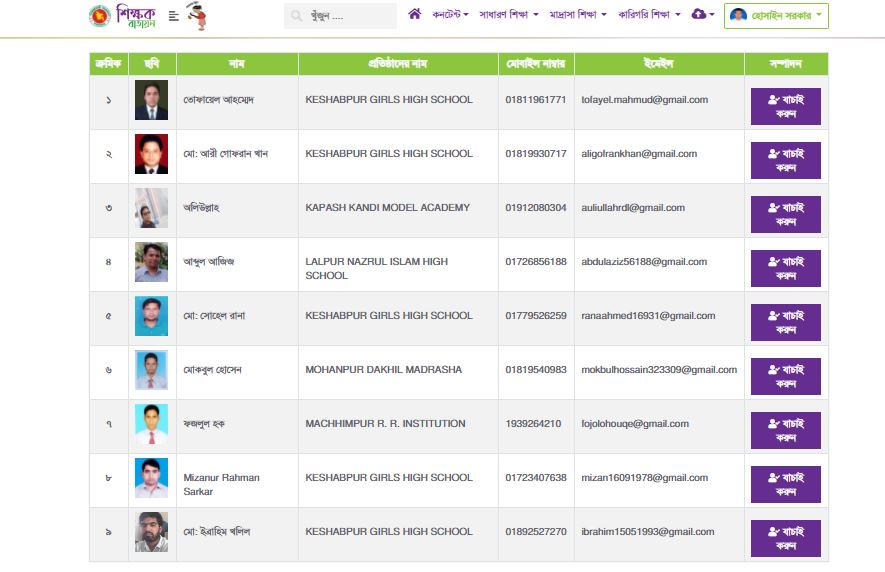
Task: Open the home icon in navbar
Action: 414,14
